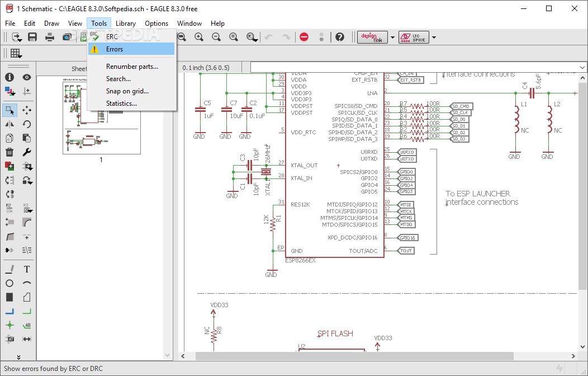Click the canvas vertical scrollbar
This screenshot has height=376, width=588.
(582, 212)
